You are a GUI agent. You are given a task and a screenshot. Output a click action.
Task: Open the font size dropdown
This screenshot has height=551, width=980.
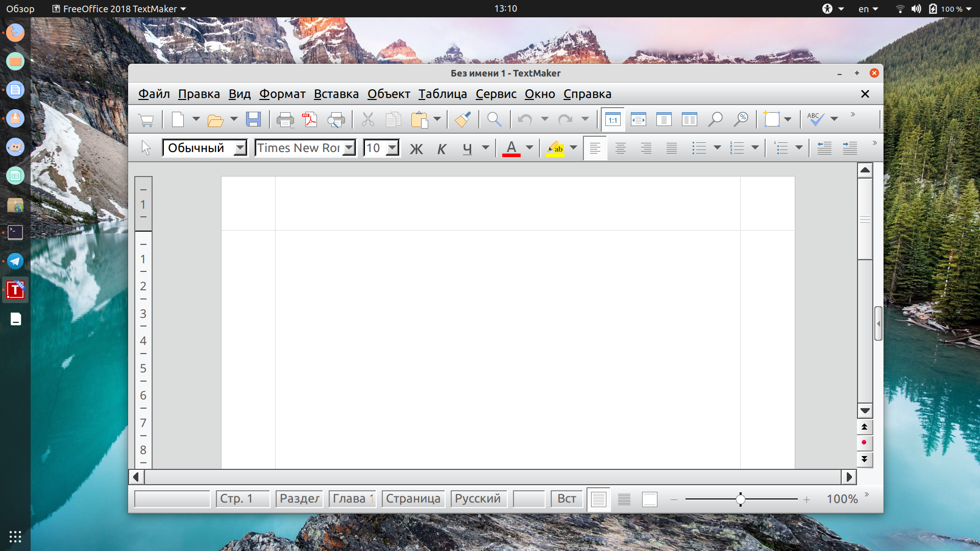(x=392, y=148)
